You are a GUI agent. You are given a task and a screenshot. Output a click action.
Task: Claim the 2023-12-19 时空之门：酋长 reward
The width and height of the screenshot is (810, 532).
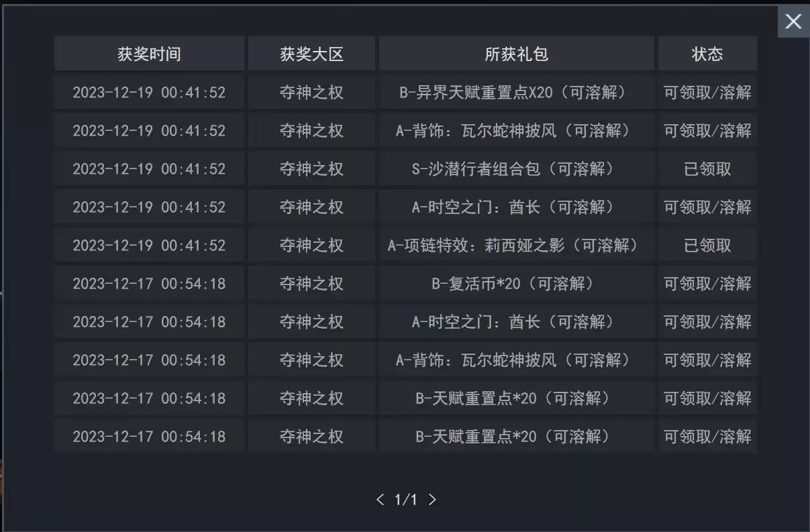tap(707, 207)
